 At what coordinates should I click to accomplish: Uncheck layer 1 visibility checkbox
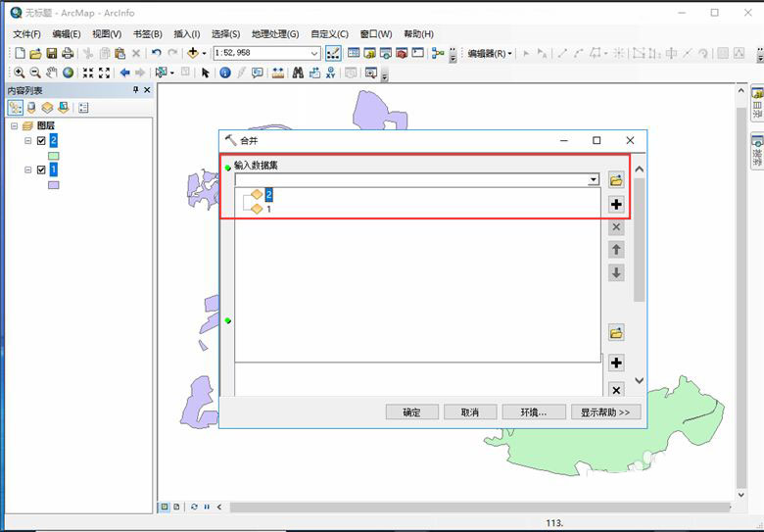(x=41, y=170)
